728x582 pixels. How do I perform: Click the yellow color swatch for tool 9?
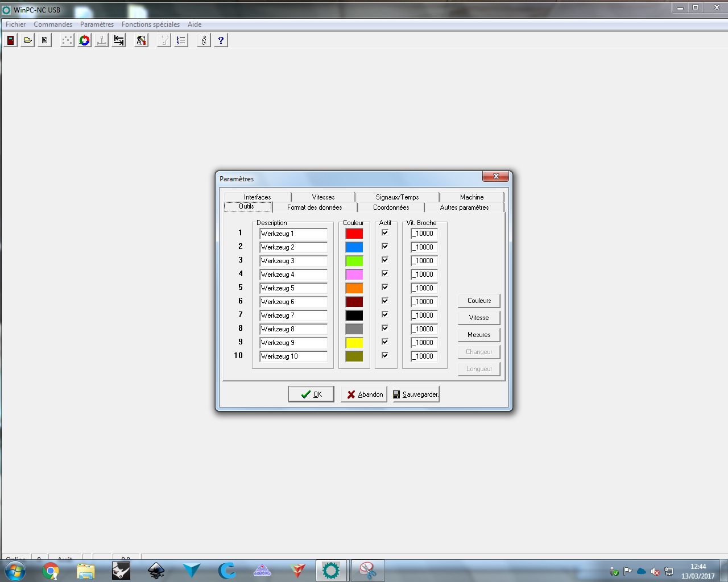354,343
